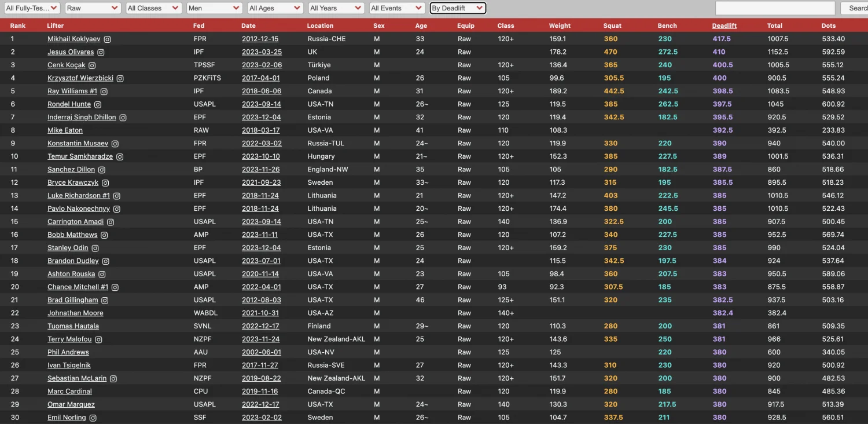This screenshot has height=424, width=868.
Task: Click Emil Norling's Instagram icon
Action: pos(93,417)
